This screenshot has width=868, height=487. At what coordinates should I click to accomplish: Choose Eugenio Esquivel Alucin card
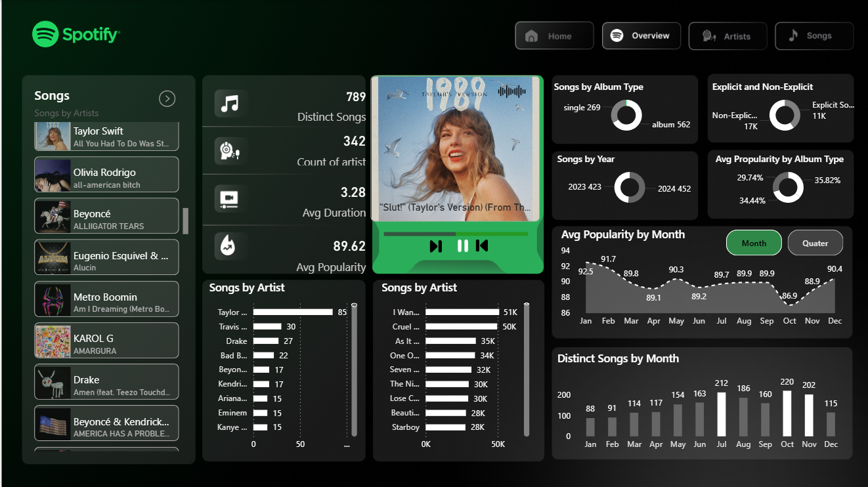(x=106, y=257)
